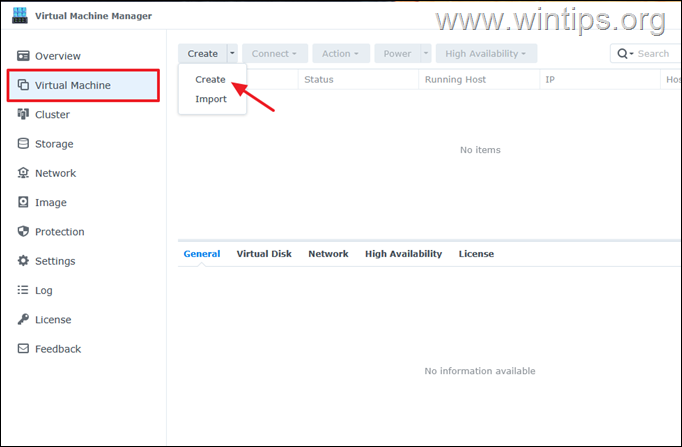Open the Settings section

click(x=55, y=261)
